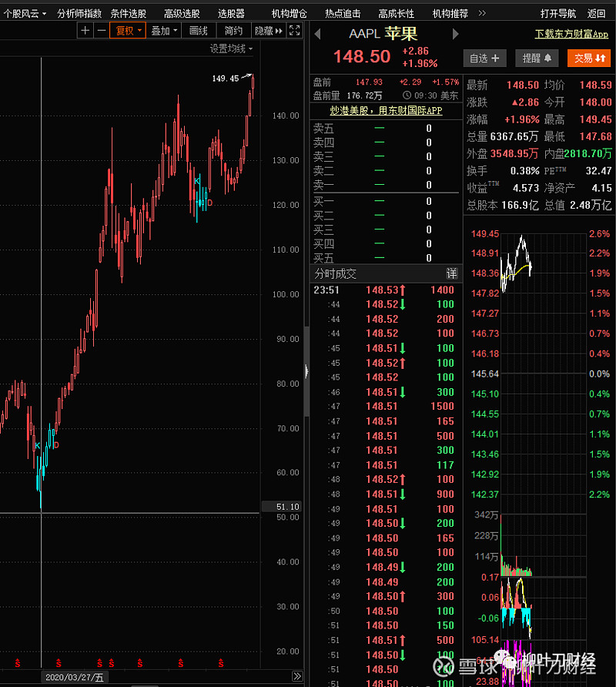616x687 pixels.
Task: Select 画线 drawing tool
Action: (199, 31)
